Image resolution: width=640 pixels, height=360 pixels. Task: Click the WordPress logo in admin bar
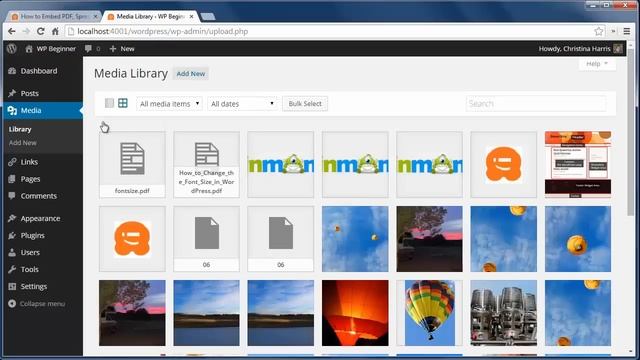pos(12,49)
